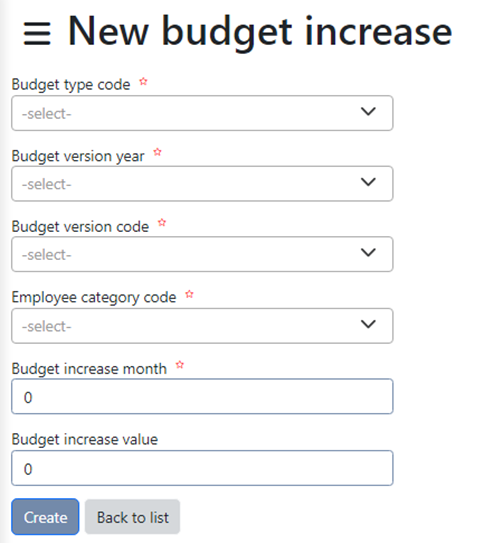Click the New budget increase heading

pos(260,32)
